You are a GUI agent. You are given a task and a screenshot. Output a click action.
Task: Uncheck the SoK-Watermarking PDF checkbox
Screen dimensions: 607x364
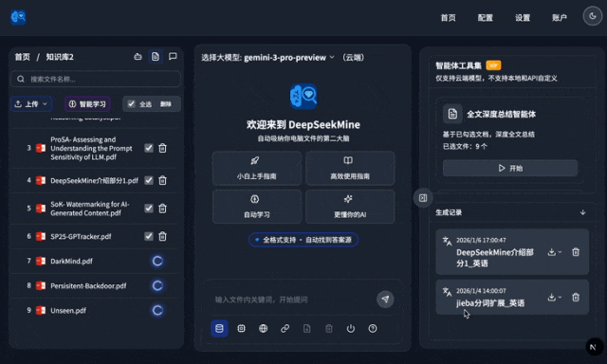tap(149, 209)
